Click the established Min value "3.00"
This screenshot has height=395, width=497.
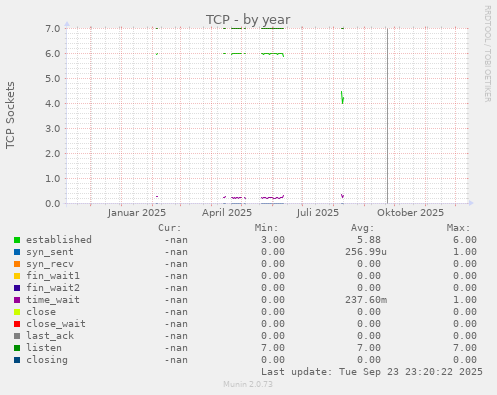[x=273, y=240]
